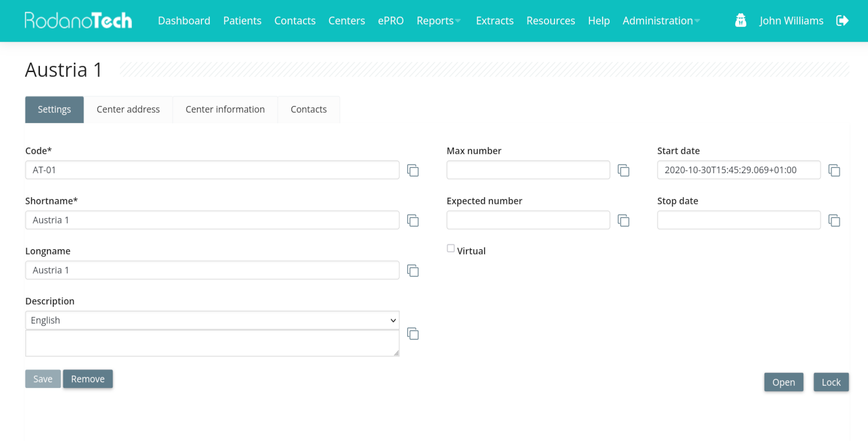Click the logout icon in the header
868x441 pixels.
click(x=842, y=21)
